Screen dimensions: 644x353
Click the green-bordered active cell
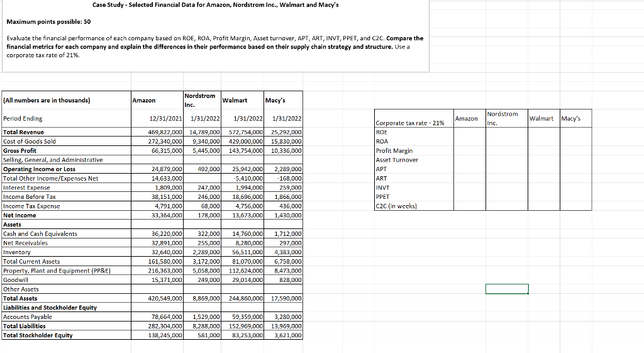pos(507,289)
